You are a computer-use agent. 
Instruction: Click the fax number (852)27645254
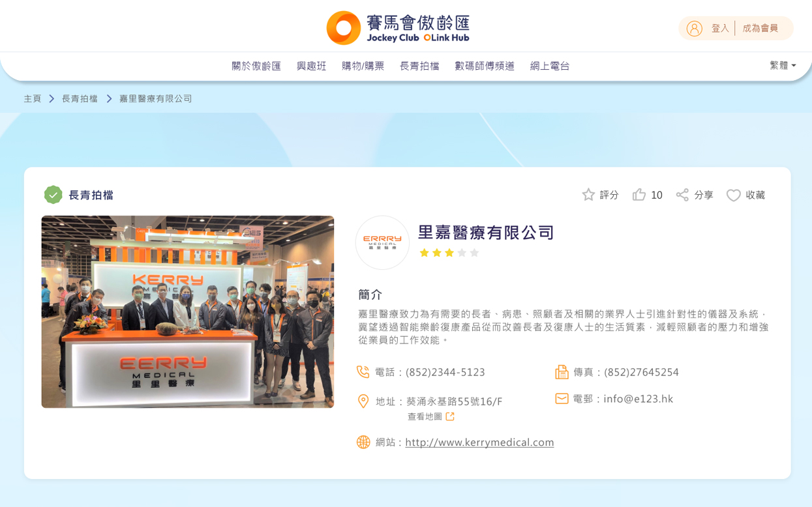[x=642, y=372]
